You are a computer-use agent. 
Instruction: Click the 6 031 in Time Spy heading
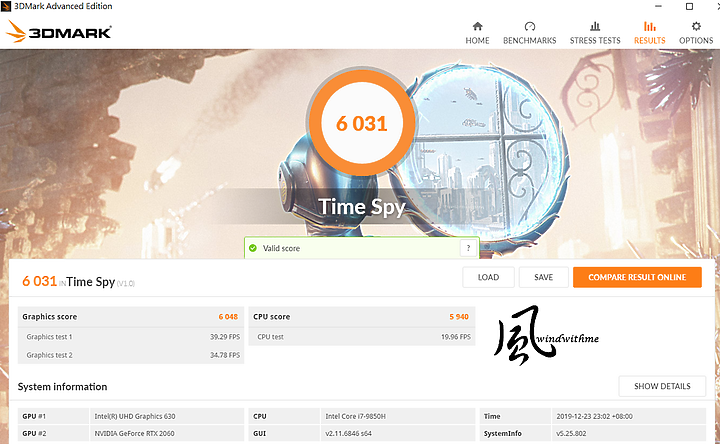tap(79, 281)
